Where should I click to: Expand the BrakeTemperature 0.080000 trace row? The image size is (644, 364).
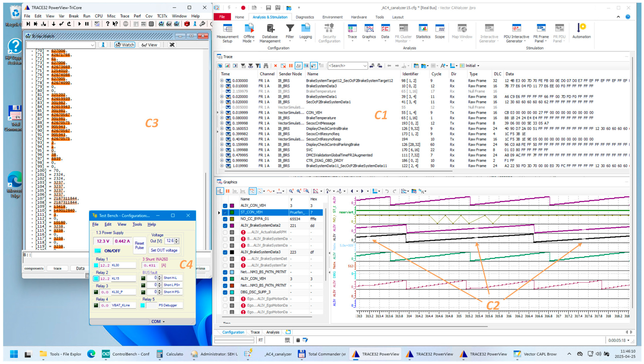pyautogui.click(x=222, y=118)
